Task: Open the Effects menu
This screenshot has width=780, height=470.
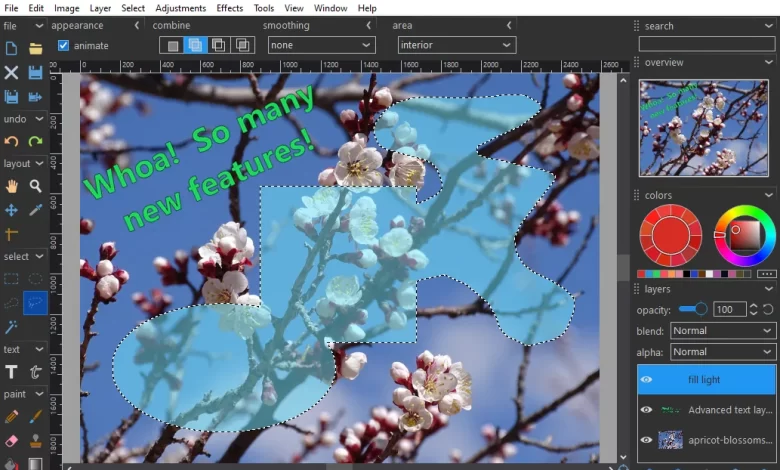Action: [230, 8]
